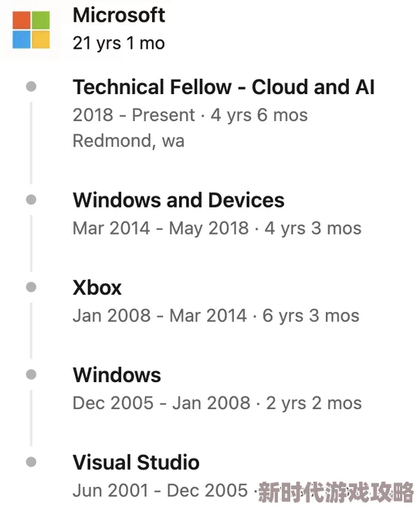This screenshot has height=511, width=420.
Task: Click the Mar 2014 - May 2018 date range
Action: point(161,228)
